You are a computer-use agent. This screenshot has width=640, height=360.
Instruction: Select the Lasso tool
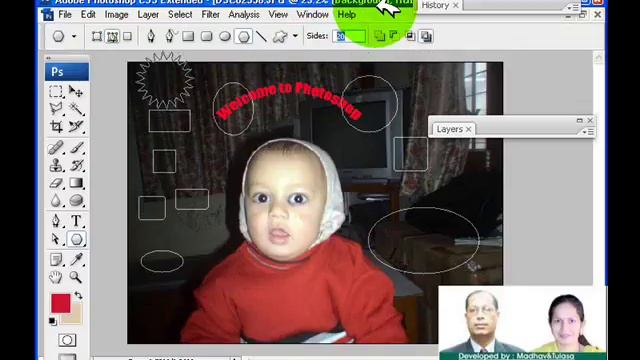[56, 109]
